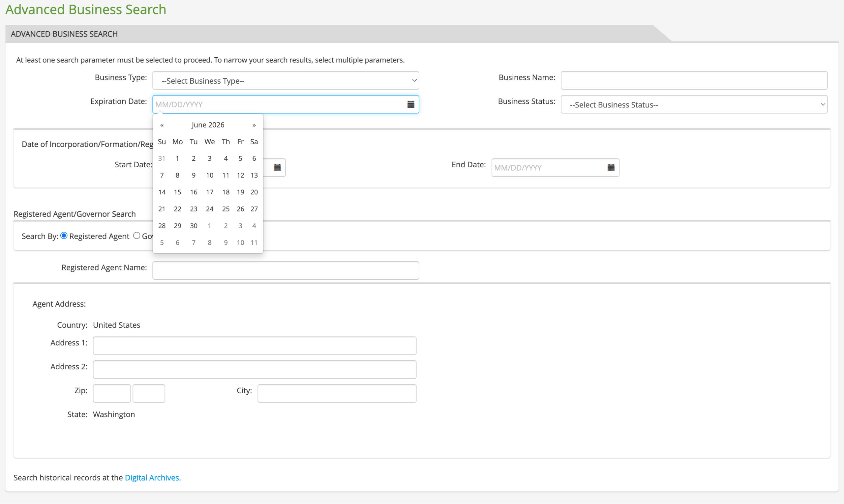
Task: Select day 16 in the calendar
Action: pyautogui.click(x=194, y=192)
